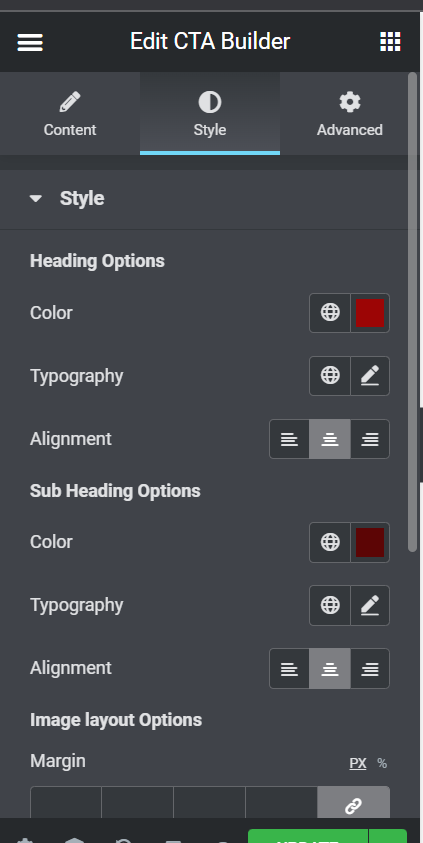Select the PX margin unit

(x=358, y=763)
